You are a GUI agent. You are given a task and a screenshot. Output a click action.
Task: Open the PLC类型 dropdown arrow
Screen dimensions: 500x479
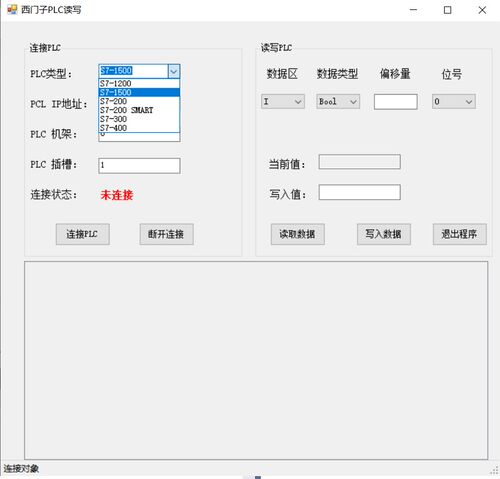coord(174,71)
